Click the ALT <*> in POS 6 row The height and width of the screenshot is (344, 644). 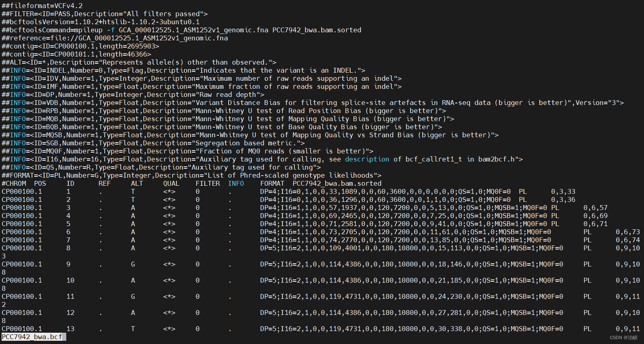pyautogui.click(x=169, y=232)
